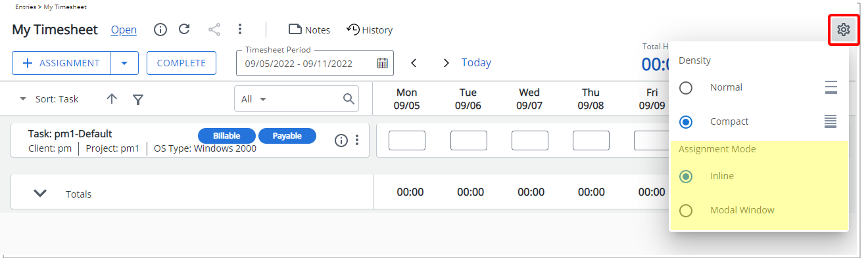Go to the previous timesheet period
The height and width of the screenshot is (258, 868).
pos(414,63)
